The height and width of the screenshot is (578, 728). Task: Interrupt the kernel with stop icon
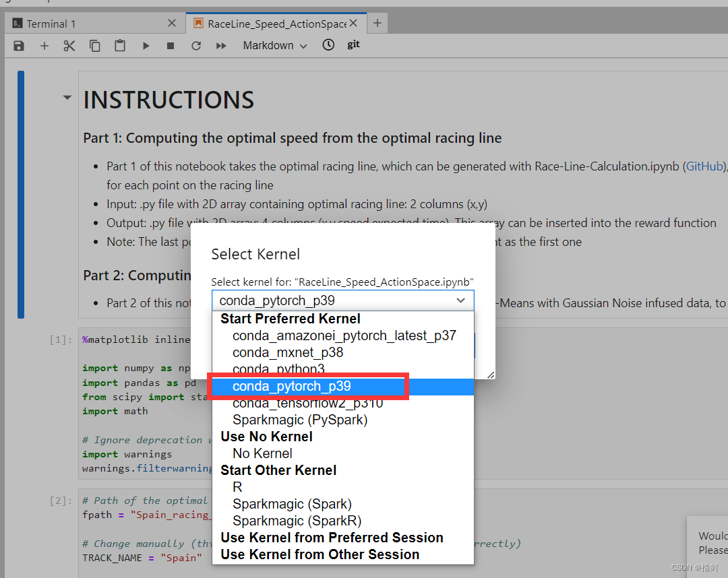pyautogui.click(x=171, y=46)
